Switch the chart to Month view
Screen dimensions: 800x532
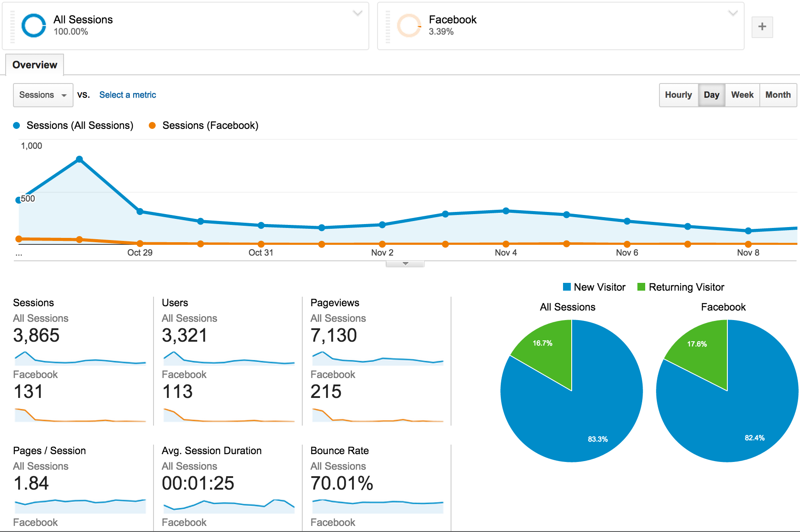[x=778, y=95]
